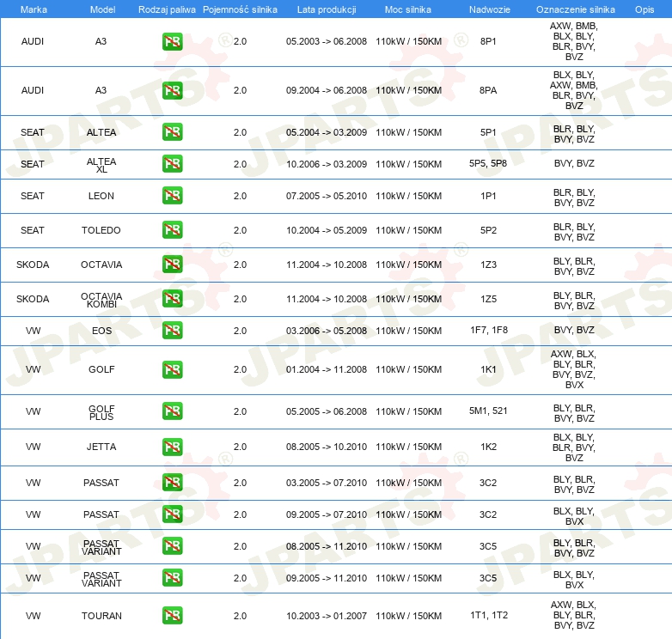672x639 pixels.
Task: Select the OCTAVIA KOMBI model cell
Action: (x=101, y=300)
